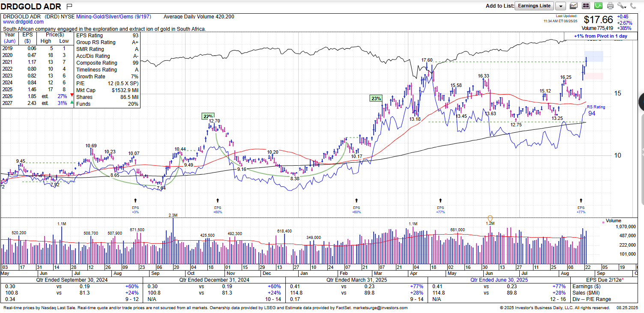Print the chart with printer icon
This screenshot has width=644, height=313.
coord(610,6)
